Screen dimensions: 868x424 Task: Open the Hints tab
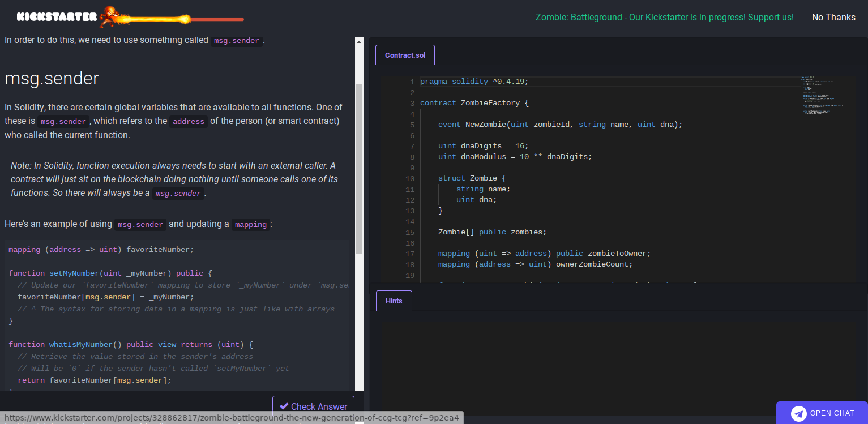coord(394,301)
